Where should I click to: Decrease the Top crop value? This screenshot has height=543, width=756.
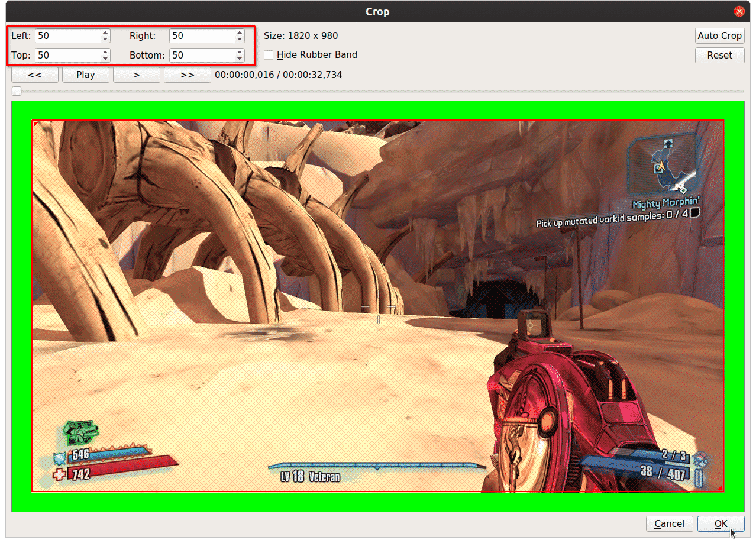[105, 59]
